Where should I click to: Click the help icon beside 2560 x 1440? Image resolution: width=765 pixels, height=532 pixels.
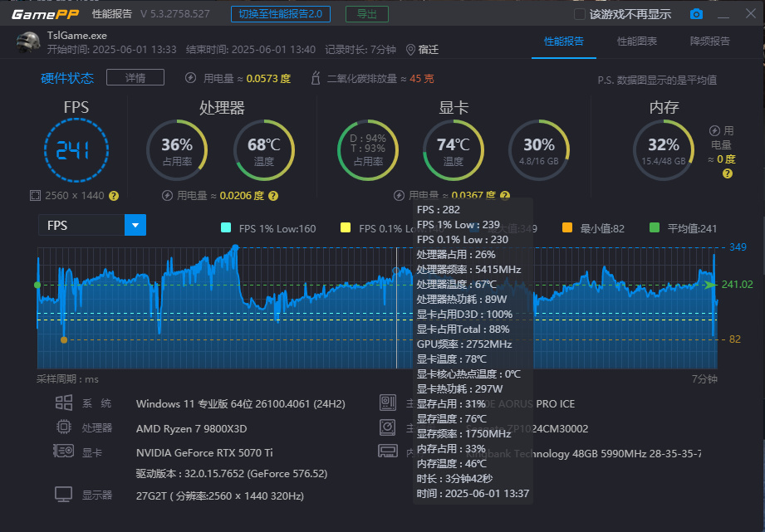coord(114,196)
